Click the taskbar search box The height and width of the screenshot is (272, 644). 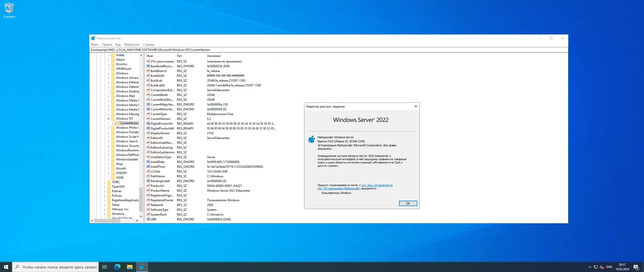[x=55, y=267]
